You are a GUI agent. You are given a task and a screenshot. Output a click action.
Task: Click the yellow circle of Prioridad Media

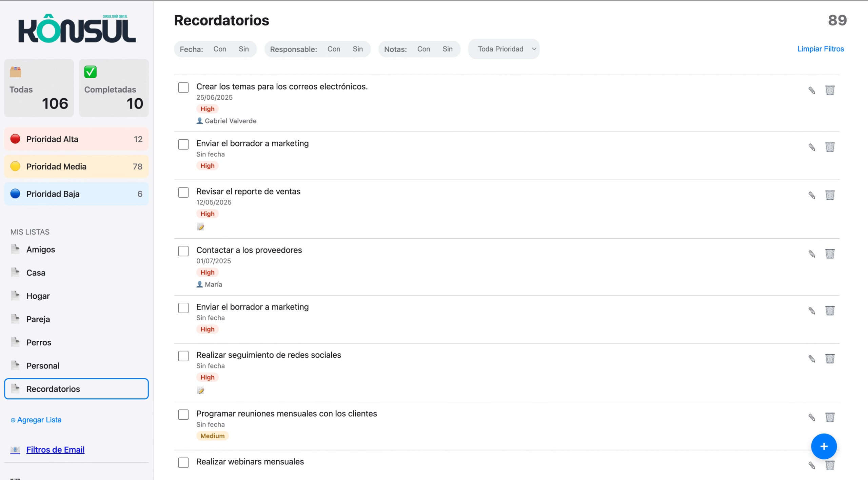click(x=15, y=166)
